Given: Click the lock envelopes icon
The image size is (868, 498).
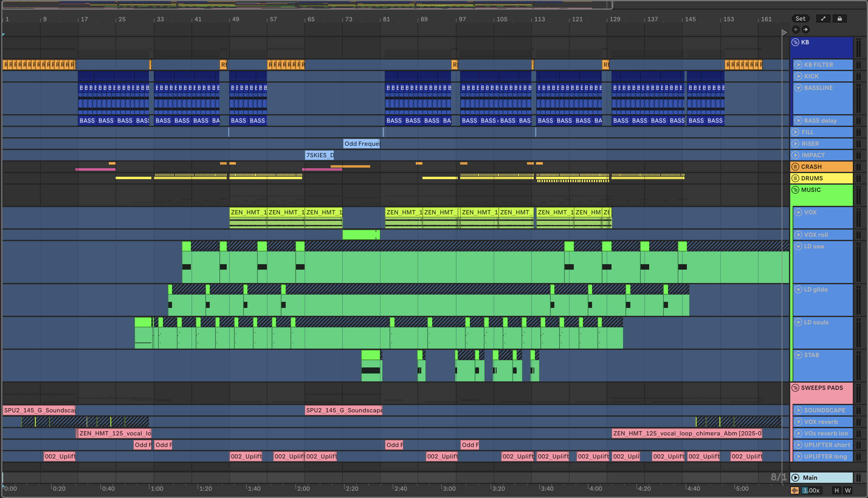Looking at the screenshot, I should (x=839, y=19).
